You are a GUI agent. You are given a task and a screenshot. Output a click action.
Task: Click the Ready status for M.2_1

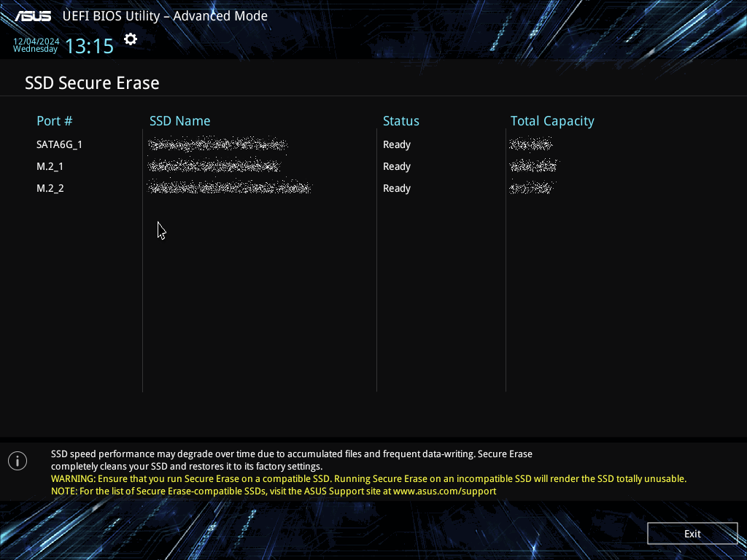(397, 167)
